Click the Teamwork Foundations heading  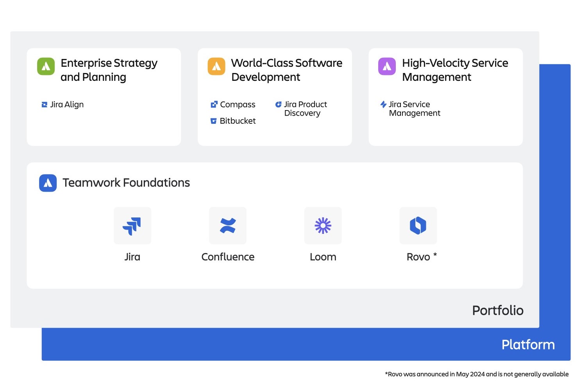[126, 183]
